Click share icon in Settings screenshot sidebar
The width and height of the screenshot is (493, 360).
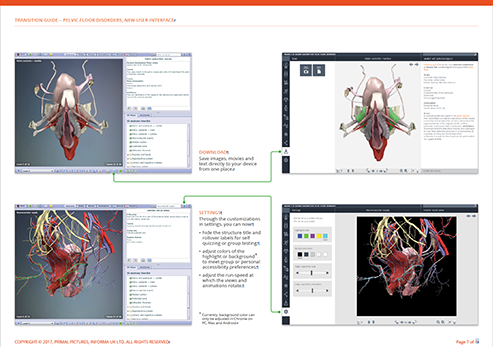(x=286, y=294)
